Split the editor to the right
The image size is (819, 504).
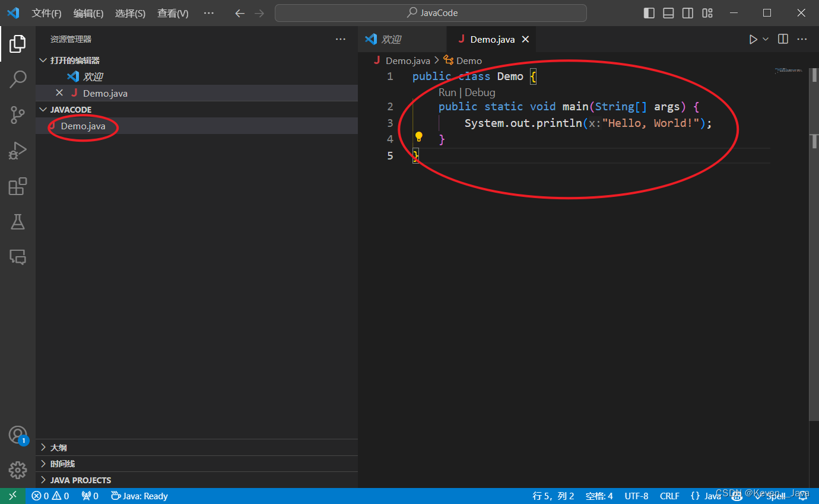(x=783, y=39)
